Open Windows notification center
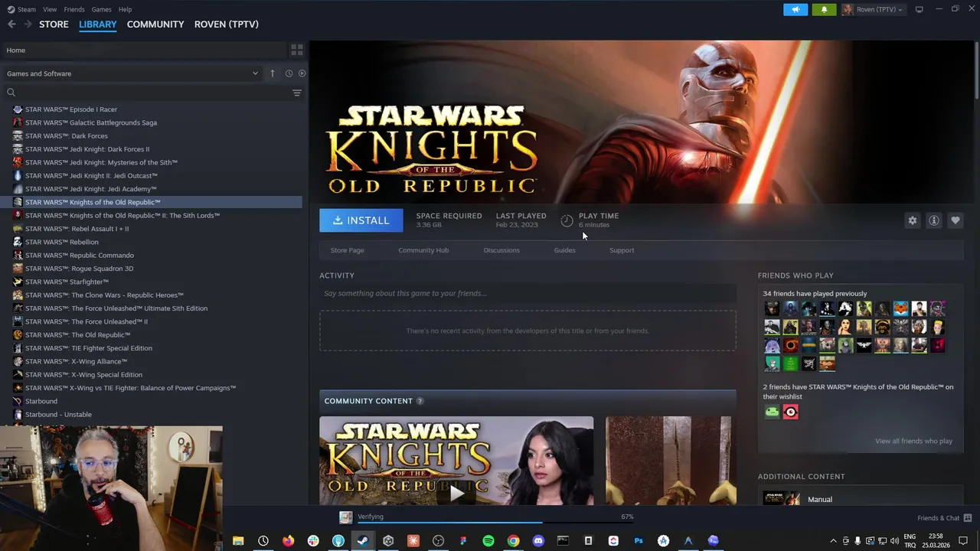Screen dimensions: 980x551 coord(963,541)
